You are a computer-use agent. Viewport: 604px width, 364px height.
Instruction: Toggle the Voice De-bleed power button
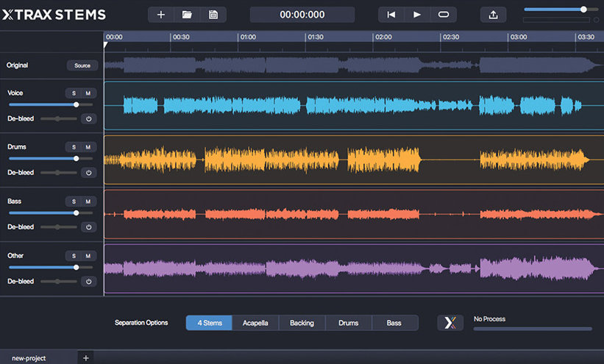coord(88,118)
